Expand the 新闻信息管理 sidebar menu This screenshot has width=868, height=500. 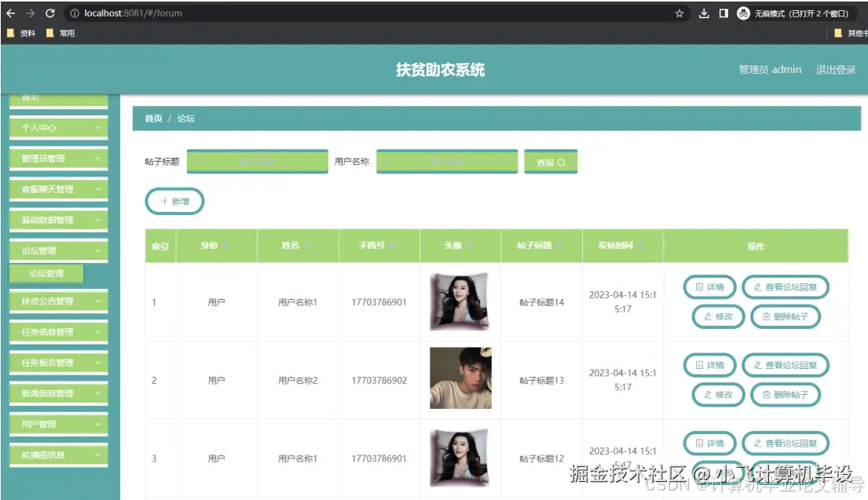click(x=59, y=393)
